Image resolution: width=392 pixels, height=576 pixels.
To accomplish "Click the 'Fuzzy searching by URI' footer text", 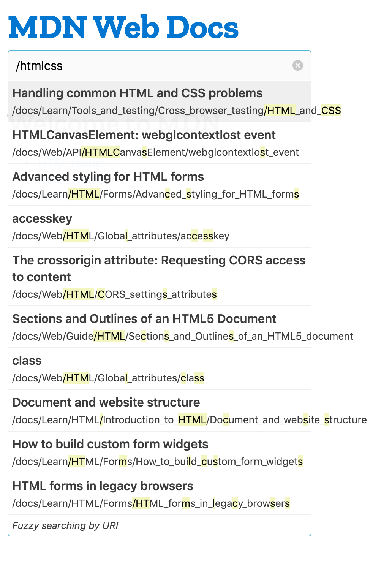I will (65, 525).
